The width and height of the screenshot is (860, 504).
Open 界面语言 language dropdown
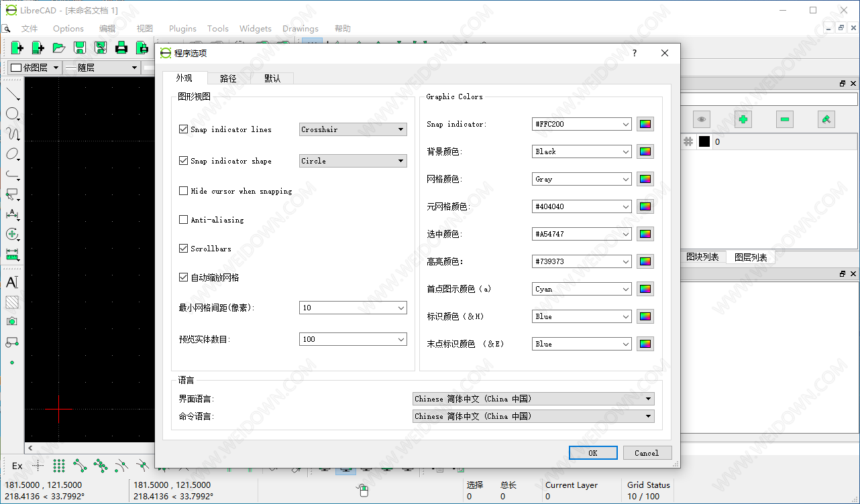point(533,399)
